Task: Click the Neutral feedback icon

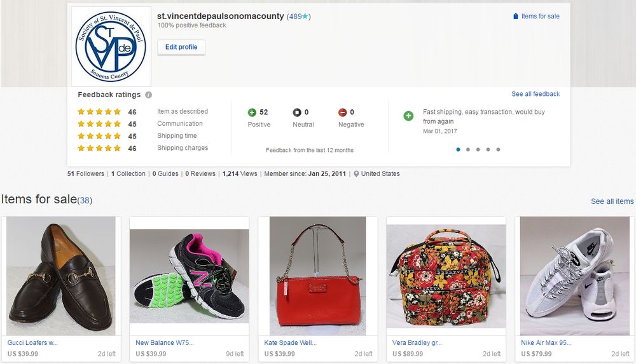Action: pos(297,112)
